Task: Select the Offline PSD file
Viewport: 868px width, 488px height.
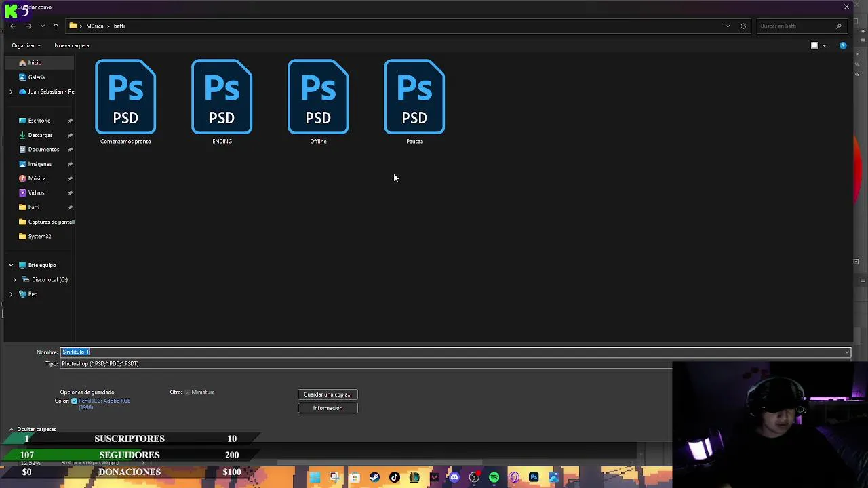Action: [x=318, y=102]
